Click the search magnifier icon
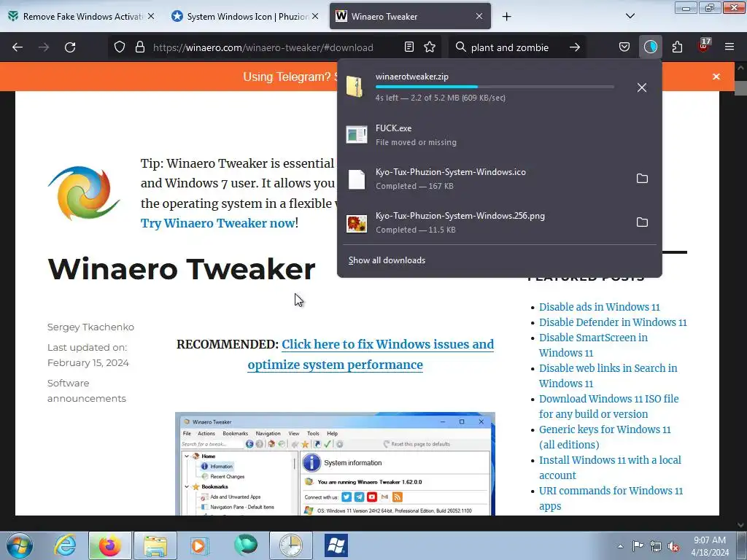The image size is (747, 560). coord(460,47)
